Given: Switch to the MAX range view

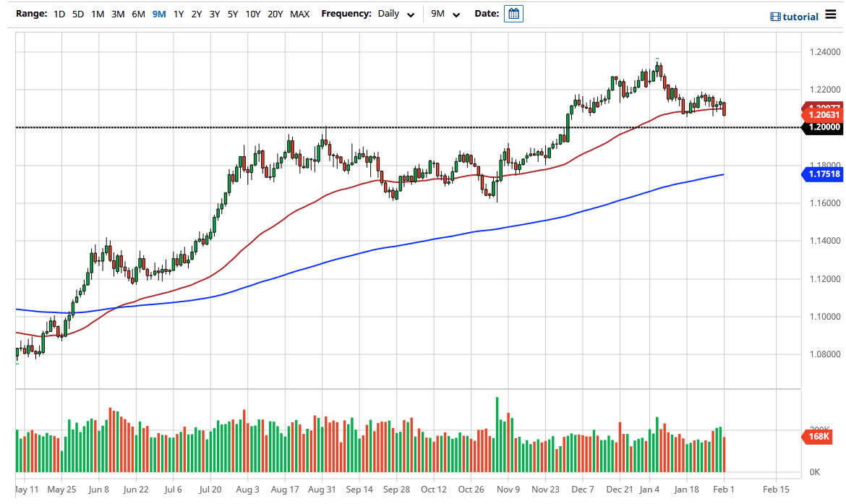Looking at the screenshot, I should 299,14.
